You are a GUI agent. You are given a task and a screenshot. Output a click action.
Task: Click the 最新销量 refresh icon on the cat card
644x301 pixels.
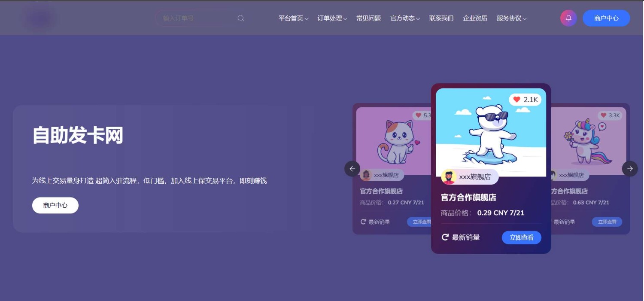pos(362,222)
